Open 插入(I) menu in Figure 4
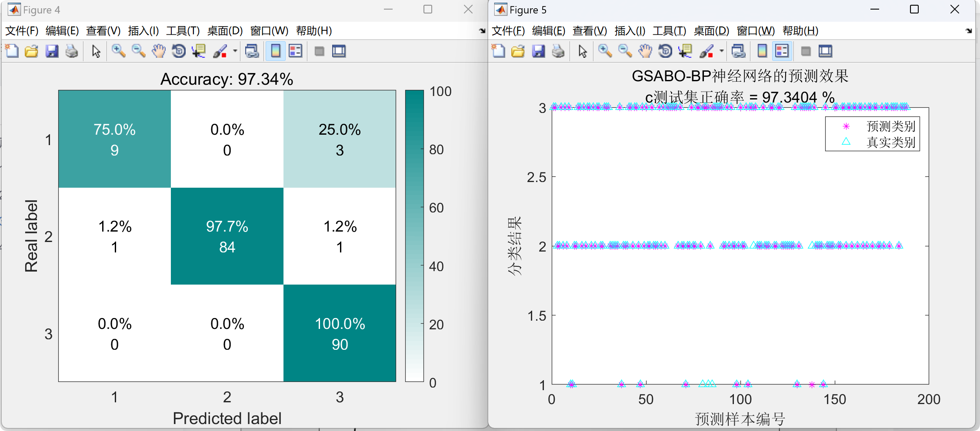Image resolution: width=980 pixels, height=431 pixels. coord(143,31)
